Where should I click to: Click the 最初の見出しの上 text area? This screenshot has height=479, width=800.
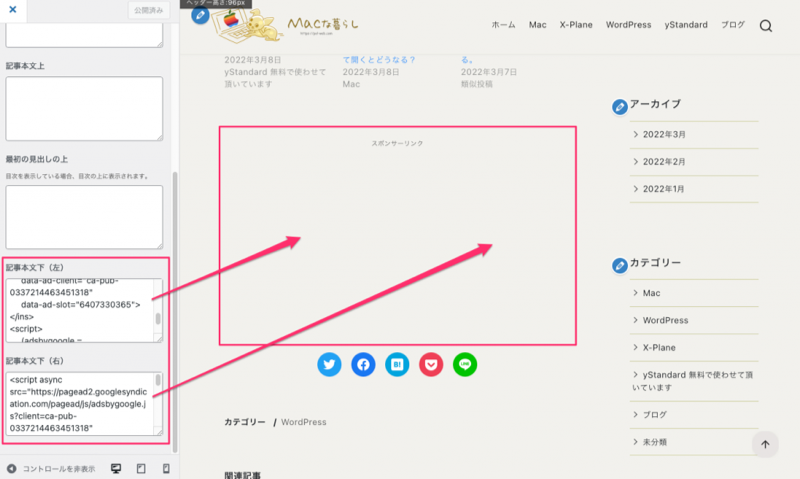84,217
